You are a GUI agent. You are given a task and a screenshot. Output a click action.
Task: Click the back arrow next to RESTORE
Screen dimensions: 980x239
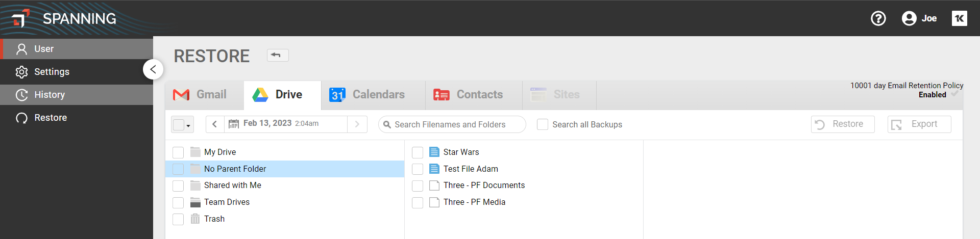[278, 55]
